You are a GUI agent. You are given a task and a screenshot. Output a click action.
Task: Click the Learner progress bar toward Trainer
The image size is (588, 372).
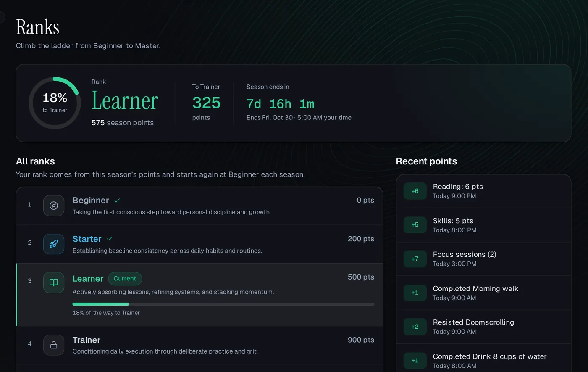[x=223, y=304]
